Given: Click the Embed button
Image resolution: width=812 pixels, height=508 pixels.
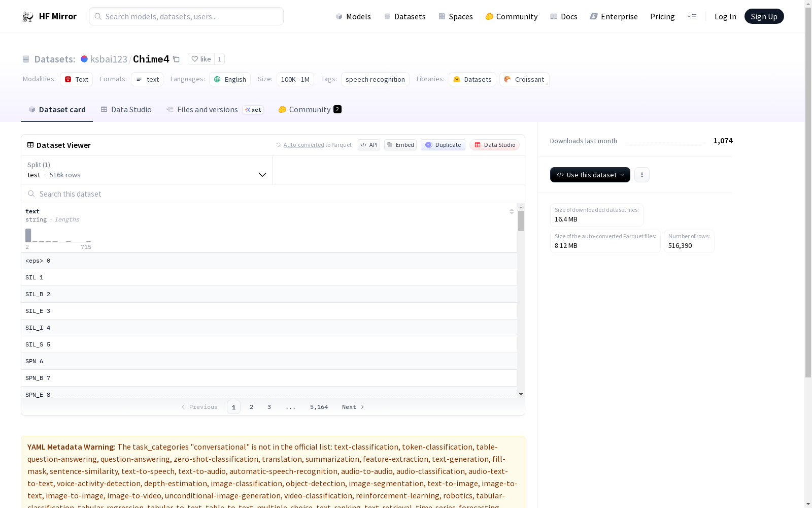Looking at the screenshot, I should (x=400, y=145).
